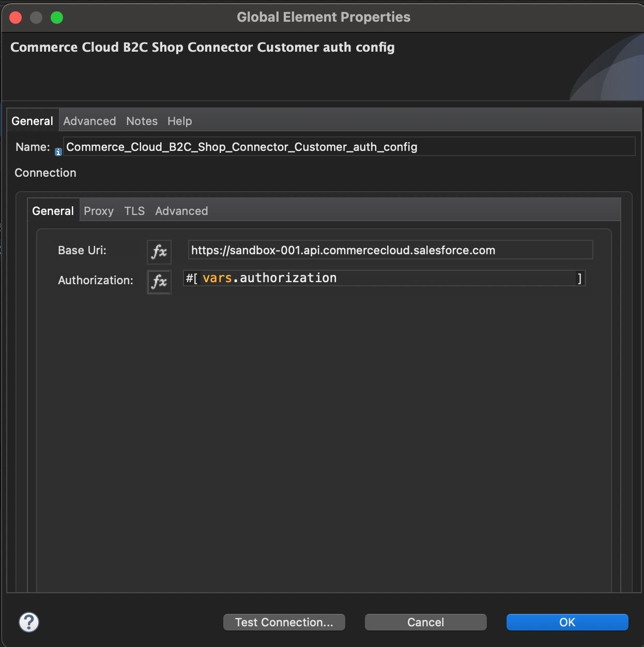
Task: Click the Connection section label
Action: pyautogui.click(x=45, y=173)
